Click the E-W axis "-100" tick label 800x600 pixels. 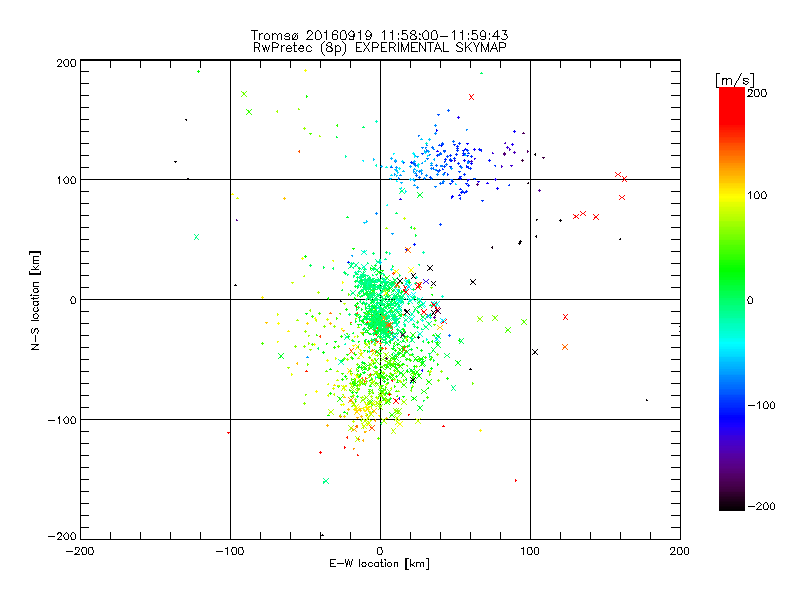tap(230, 551)
